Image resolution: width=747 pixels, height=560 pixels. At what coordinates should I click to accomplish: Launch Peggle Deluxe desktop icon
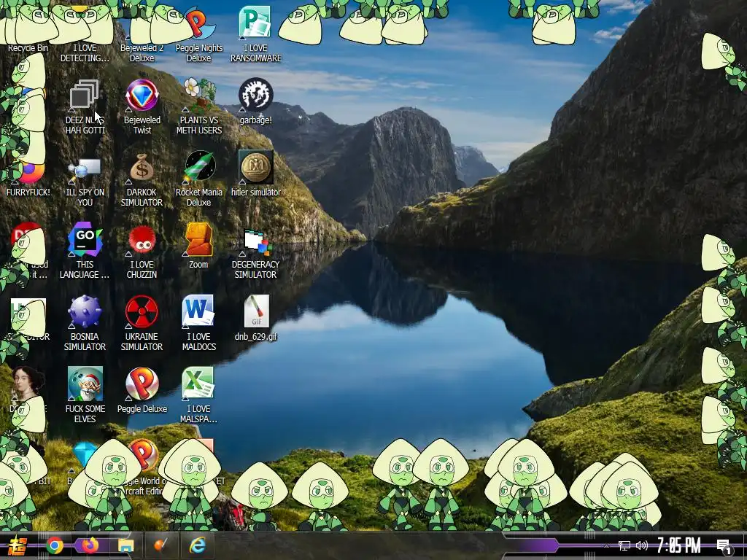tap(142, 391)
